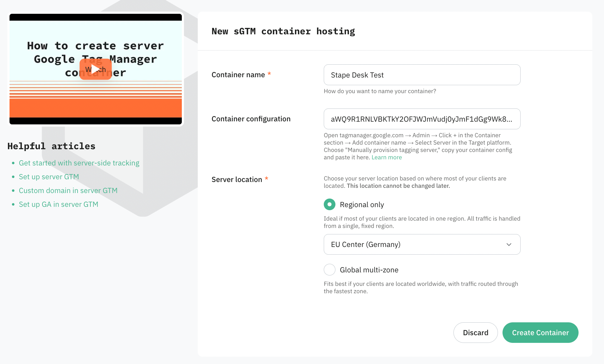
Task: Open 'Custom domain in server GTM' article
Action: [68, 191]
